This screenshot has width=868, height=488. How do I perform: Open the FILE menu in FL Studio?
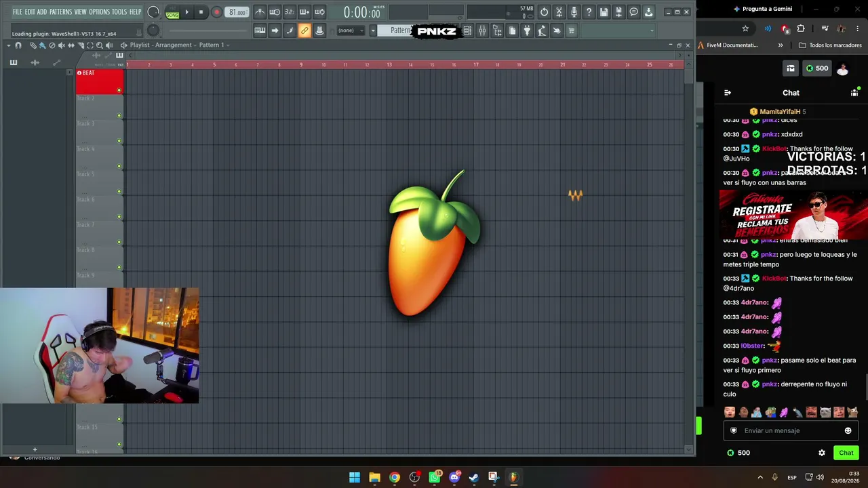pos(18,12)
